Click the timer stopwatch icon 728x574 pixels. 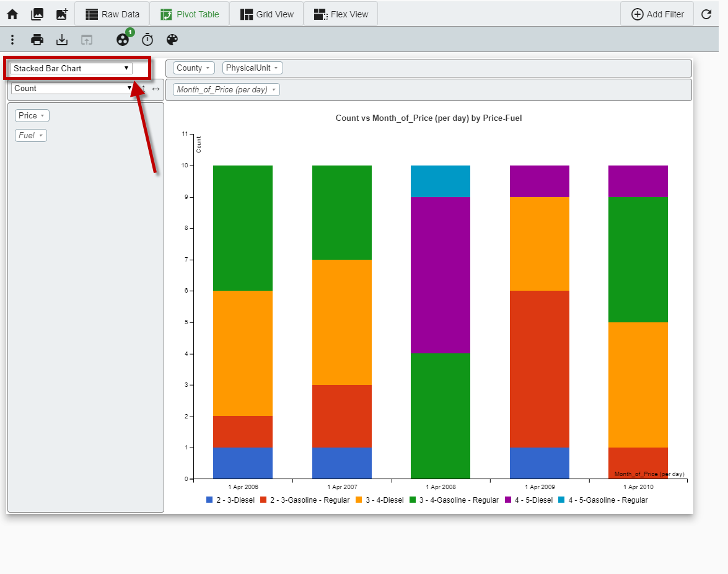pyautogui.click(x=147, y=39)
